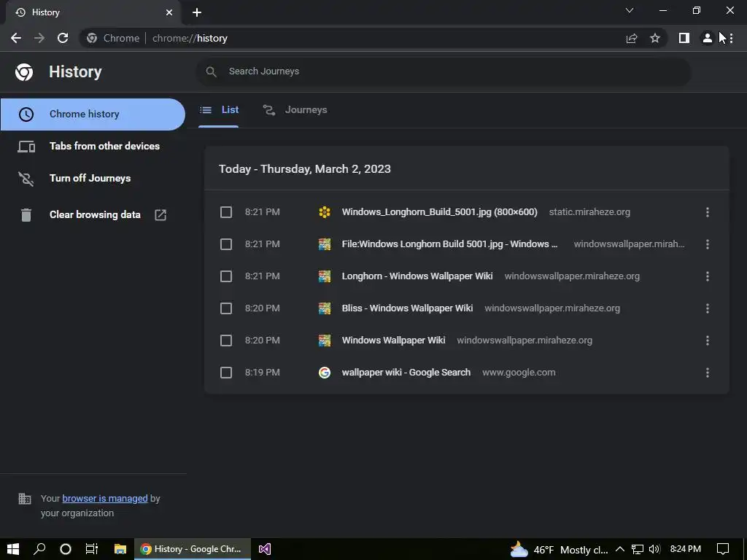Expand the hidden system tray icons
This screenshot has width=747, height=560.
point(620,549)
